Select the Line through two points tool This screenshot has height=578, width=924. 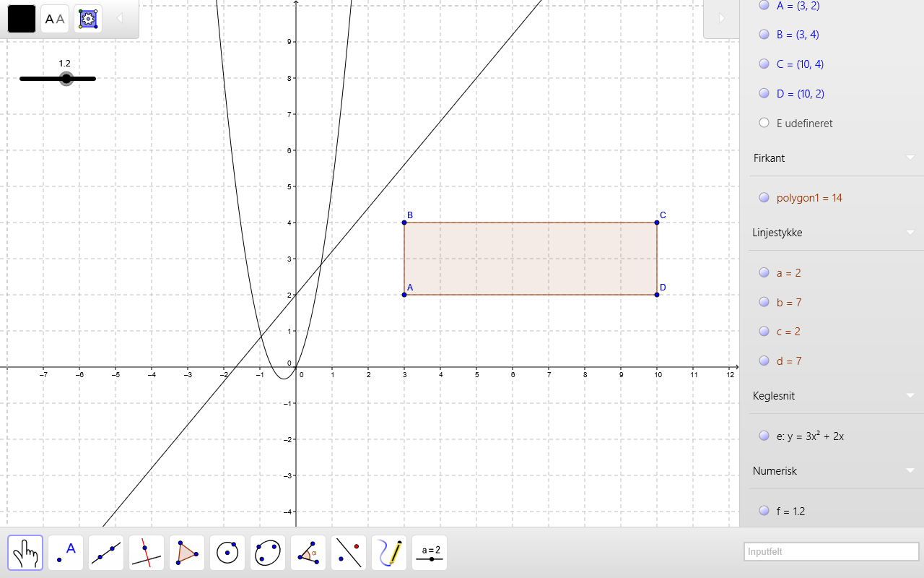point(106,553)
